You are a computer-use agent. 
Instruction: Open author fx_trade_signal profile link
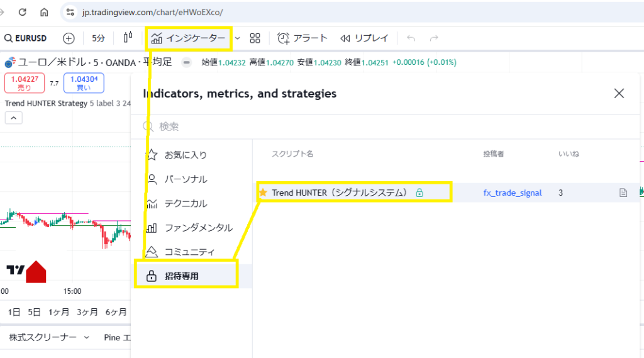tap(512, 193)
